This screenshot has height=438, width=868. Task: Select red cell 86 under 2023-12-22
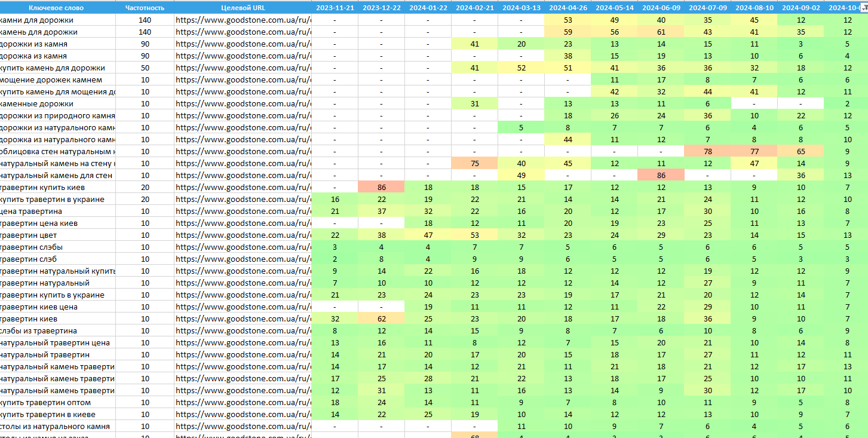pos(381,188)
